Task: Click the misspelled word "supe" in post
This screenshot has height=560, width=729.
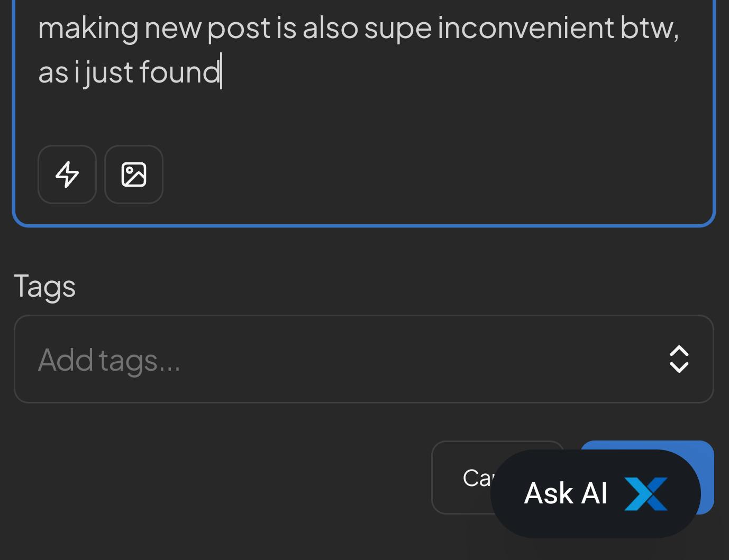Action: coord(397,27)
